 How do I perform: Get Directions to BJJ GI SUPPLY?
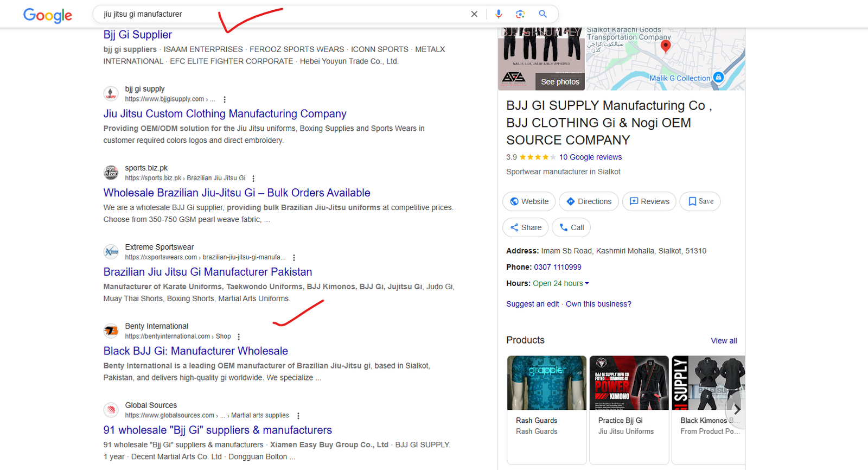(x=589, y=201)
